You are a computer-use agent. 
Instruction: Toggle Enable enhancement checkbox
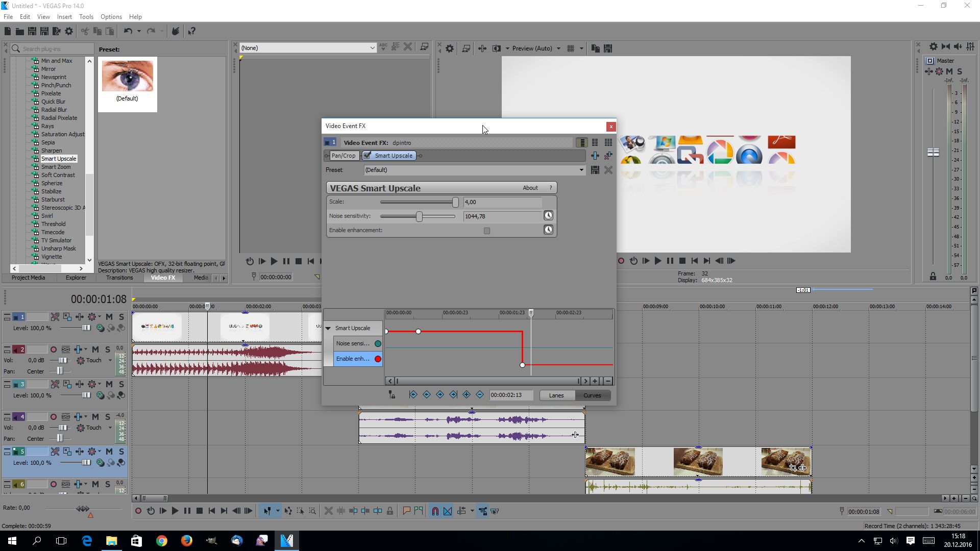[x=487, y=231]
